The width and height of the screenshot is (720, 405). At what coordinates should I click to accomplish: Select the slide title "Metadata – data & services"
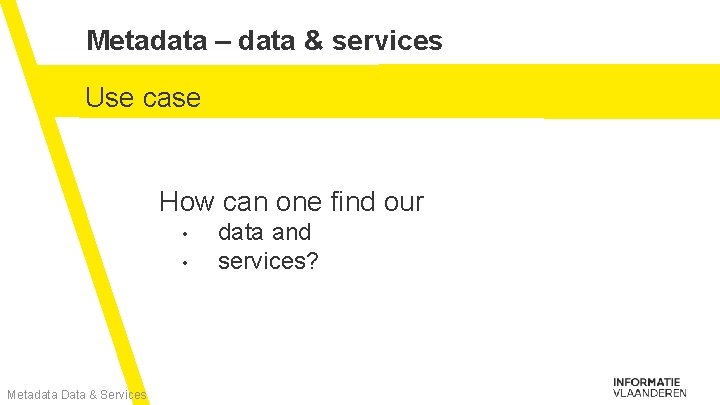coord(264,40)
